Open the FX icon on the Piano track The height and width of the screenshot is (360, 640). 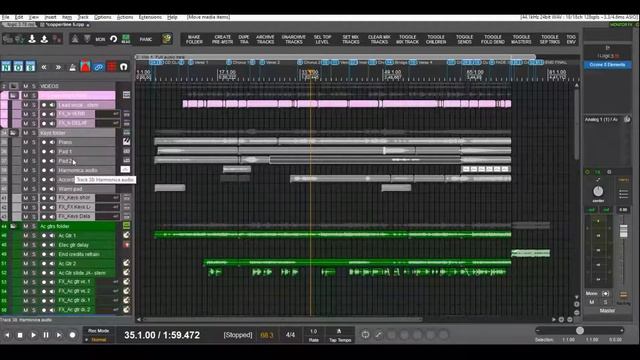127,142
